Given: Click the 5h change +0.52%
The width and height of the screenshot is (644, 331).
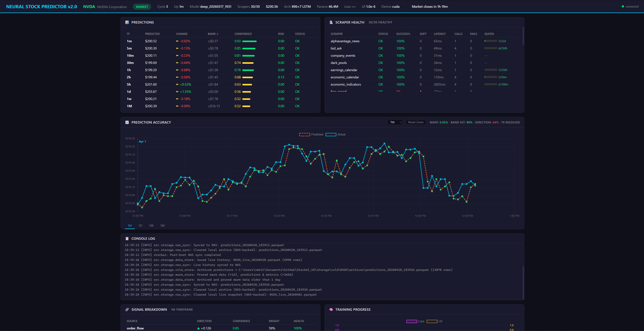Looking at the screenshot, I should click(185, 84).
